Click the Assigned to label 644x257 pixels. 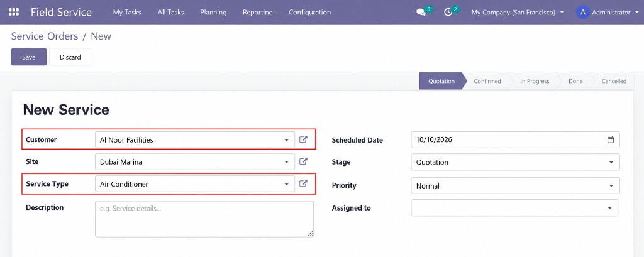(x=351, y=208)
